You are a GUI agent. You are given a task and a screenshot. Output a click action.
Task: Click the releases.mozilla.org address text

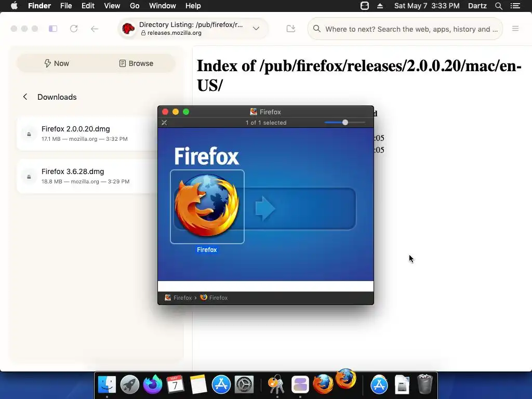(174, 33)
